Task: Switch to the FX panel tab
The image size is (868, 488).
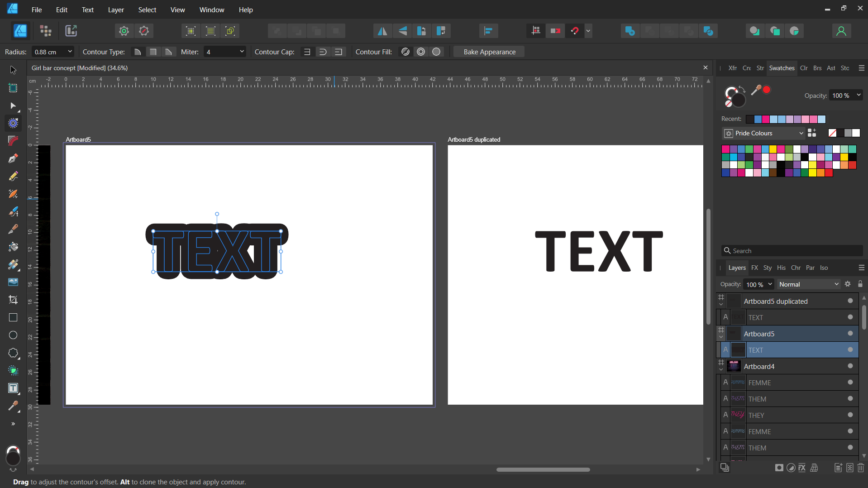Action: [754, 268]
